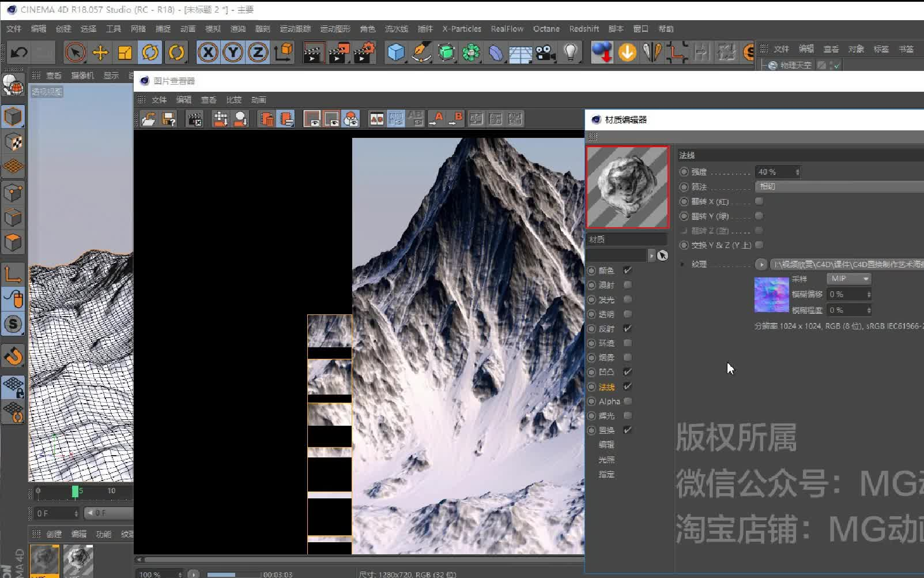
Task: Disable the 凹凸 channel checkbox
Action: coord(628,372)
